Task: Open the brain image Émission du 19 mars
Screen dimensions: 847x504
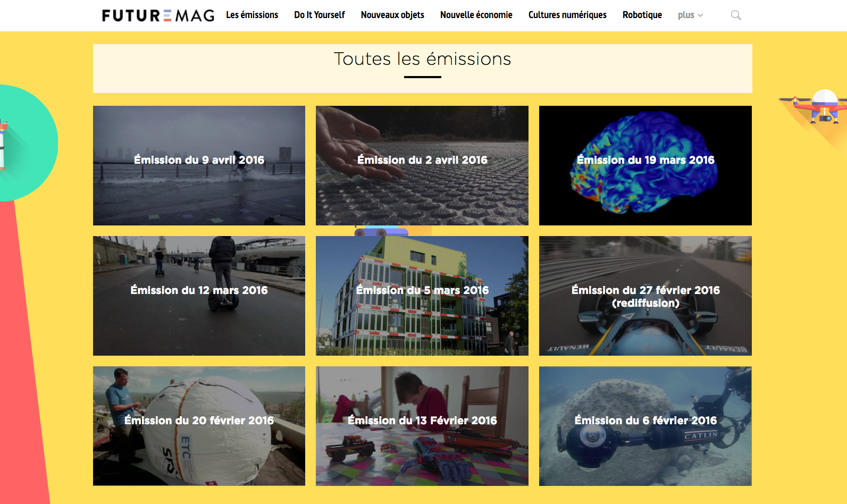Action: point(645,165)
